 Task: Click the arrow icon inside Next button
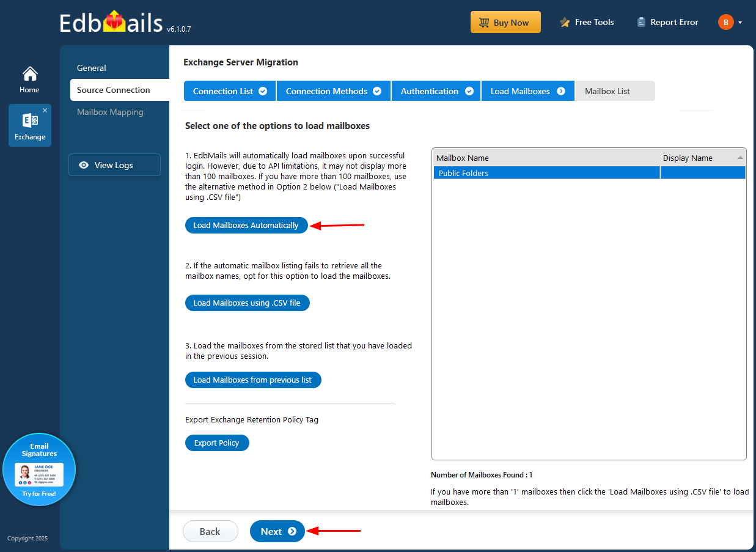pyautogui.click(x=292, y=531)
